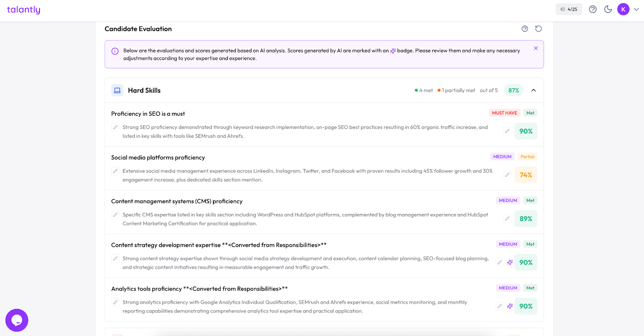Image resolution: width=644 pixels, height=336 pixels.
Task: Open the K user avatar menu
Action: pos(623,9)
